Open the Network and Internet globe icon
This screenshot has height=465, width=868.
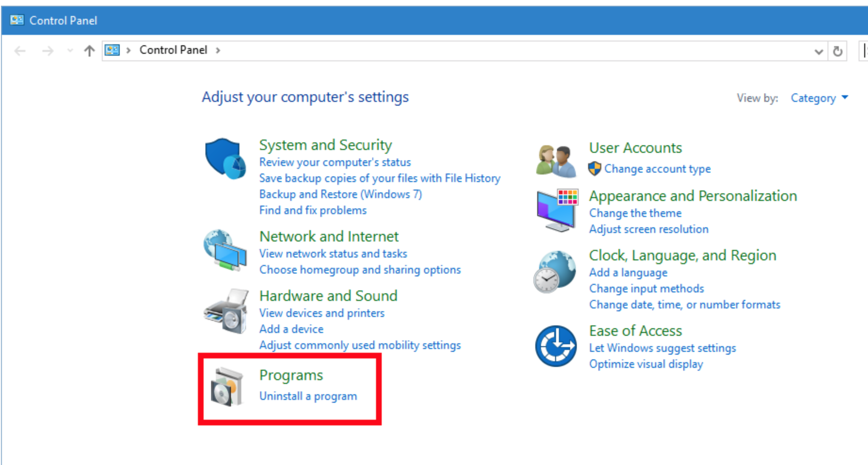pyautogui.click(x=225, y=249)
